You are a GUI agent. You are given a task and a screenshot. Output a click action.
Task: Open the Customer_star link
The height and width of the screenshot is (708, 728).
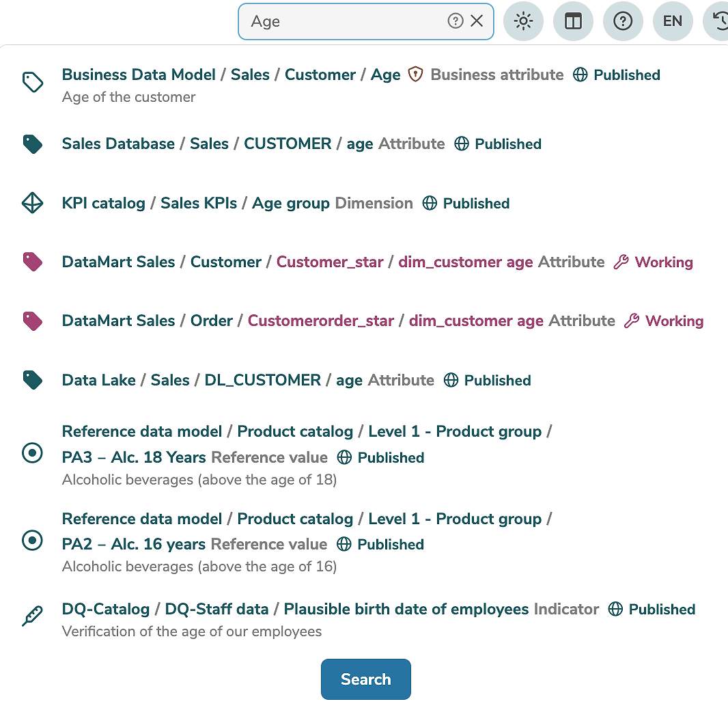[x=330, y=262]
